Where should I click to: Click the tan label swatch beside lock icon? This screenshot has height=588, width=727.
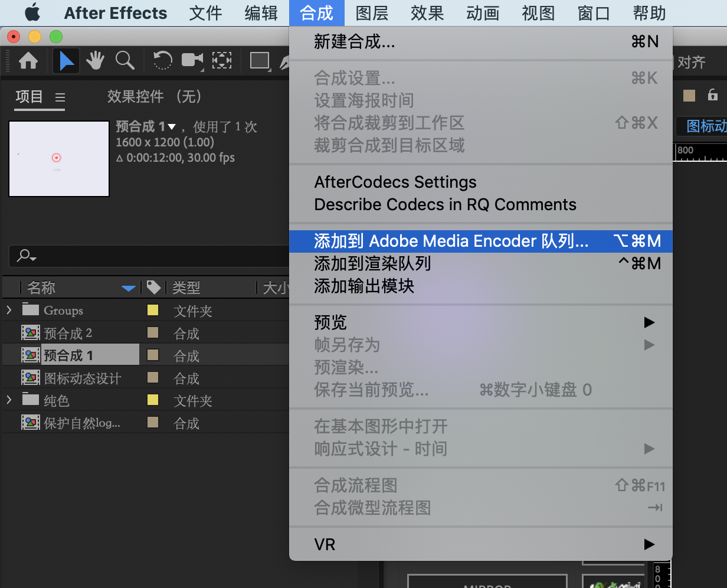point(689,96)
